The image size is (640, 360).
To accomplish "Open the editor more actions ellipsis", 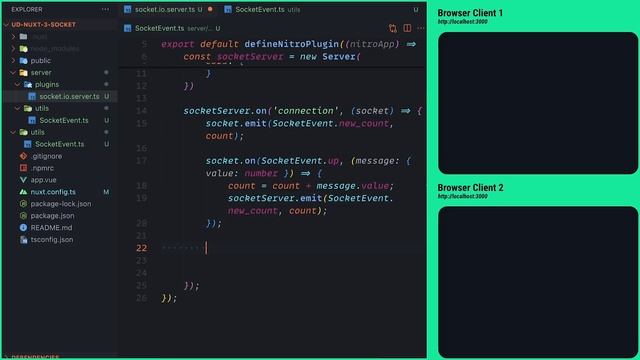I will coord(421,28).
